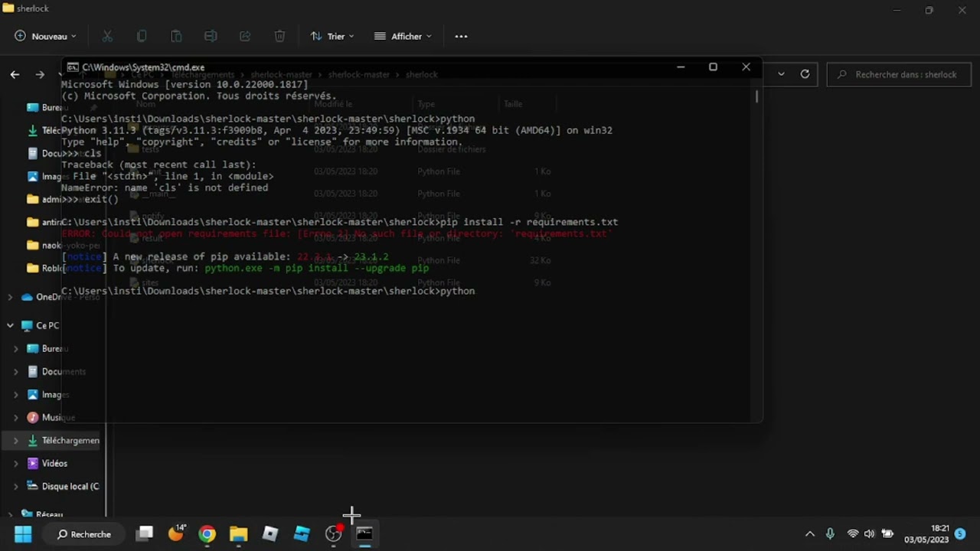Click the cmd window vertical scrollbar thumb
Viewport: 980px width, 551px height.
pyautogui.click(x=756, y=96)
